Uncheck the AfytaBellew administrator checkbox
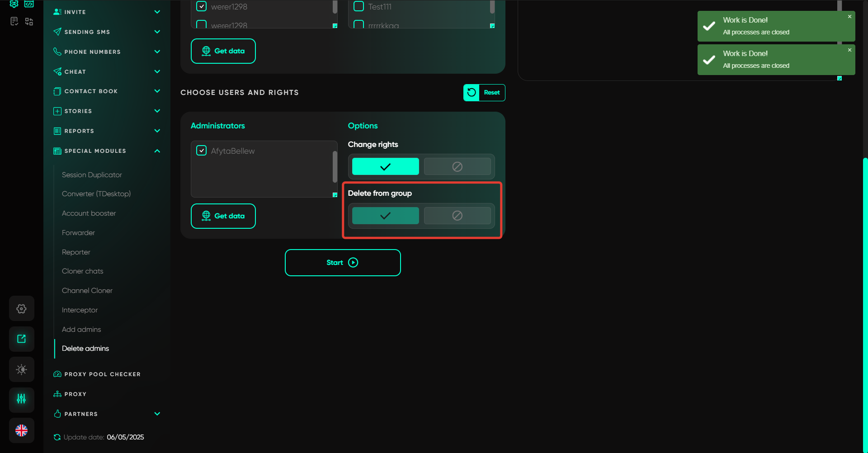The width and height of the screenshot is (868, 453). (202, 151)
